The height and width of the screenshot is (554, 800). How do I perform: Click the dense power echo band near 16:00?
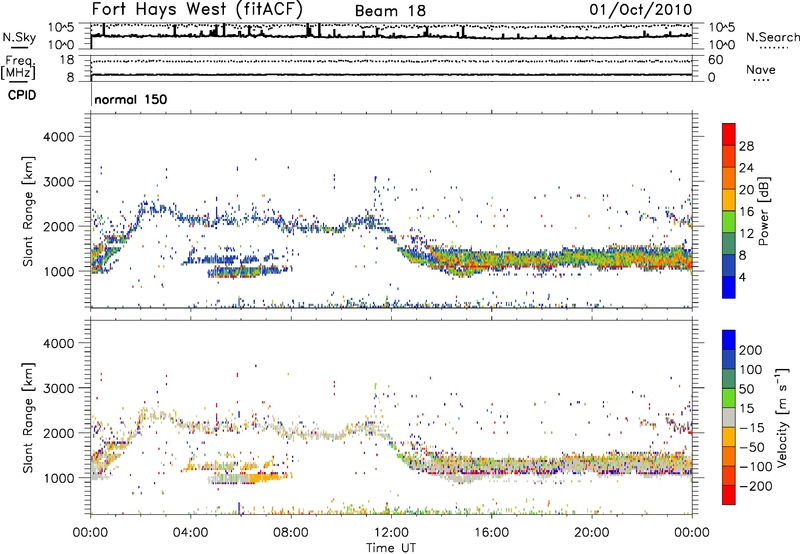pos(491,261)
